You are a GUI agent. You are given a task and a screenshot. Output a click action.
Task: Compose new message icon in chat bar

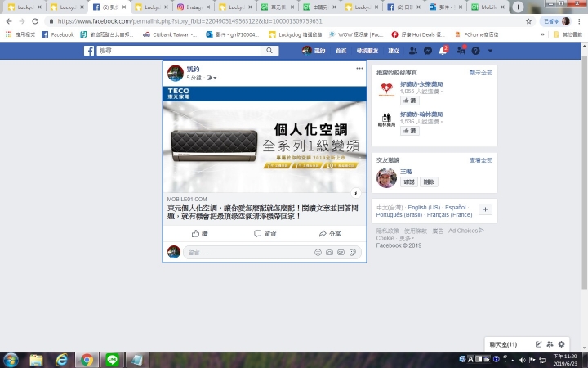(x=538, y=344)
